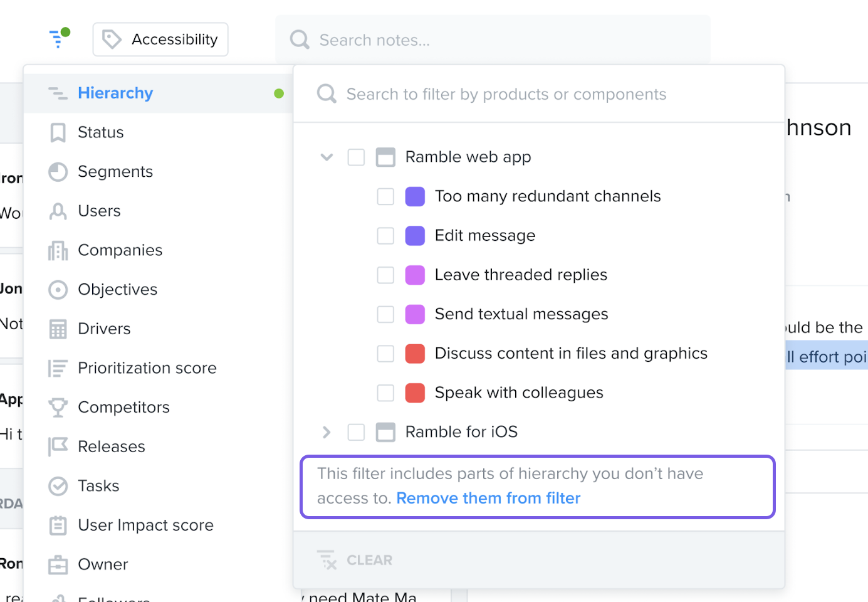The height and width of the screenshot is (602, 868).
Task: Click the Prioritization score icon
Action: [x=58, y=368]
